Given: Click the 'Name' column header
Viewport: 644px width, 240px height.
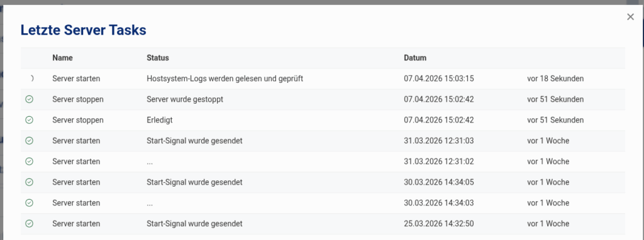Looking at the screenshot, I should [62, 58].
